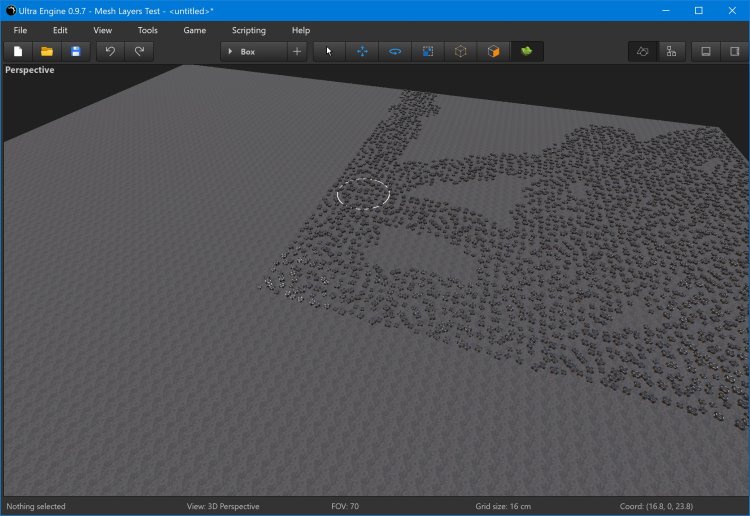This screenshot has height=516, width=750.
Task: Open the Perspective viewport menu
Action: (30, 70)
